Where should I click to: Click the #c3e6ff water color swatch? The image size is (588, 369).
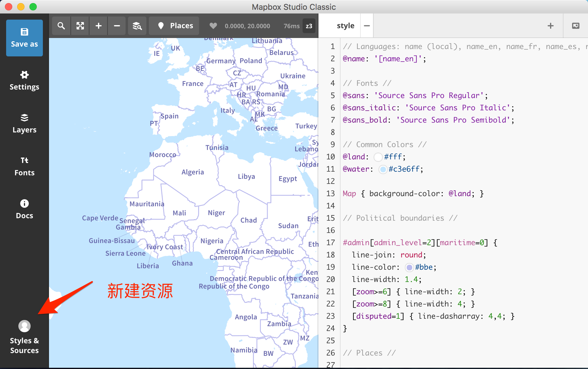(x=383, y=169)
